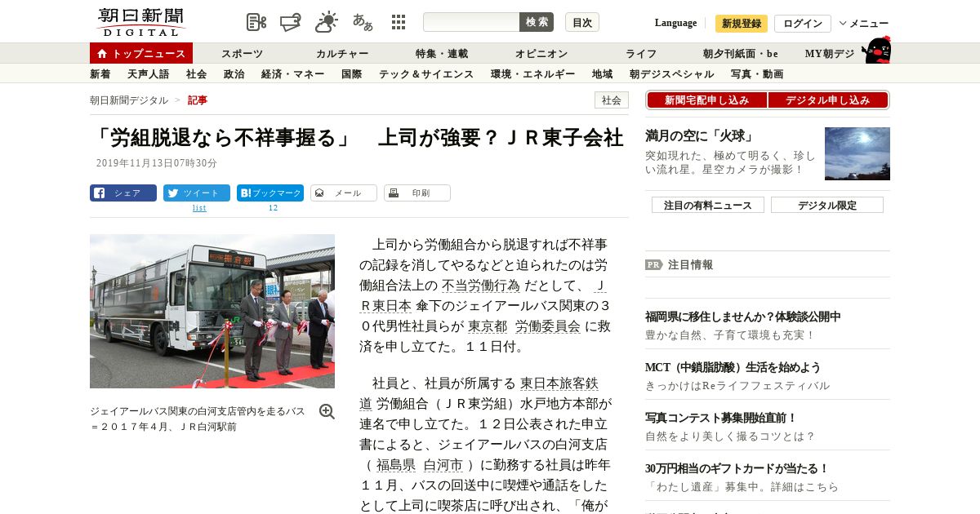Bookmark with B!ブックマーク button
Image resolution: width=980 pixels, height=514 pixels.
[x=270, y=193]
